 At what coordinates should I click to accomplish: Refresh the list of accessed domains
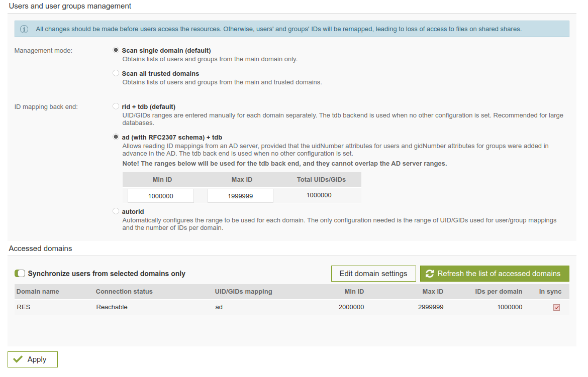pos(495,274)
